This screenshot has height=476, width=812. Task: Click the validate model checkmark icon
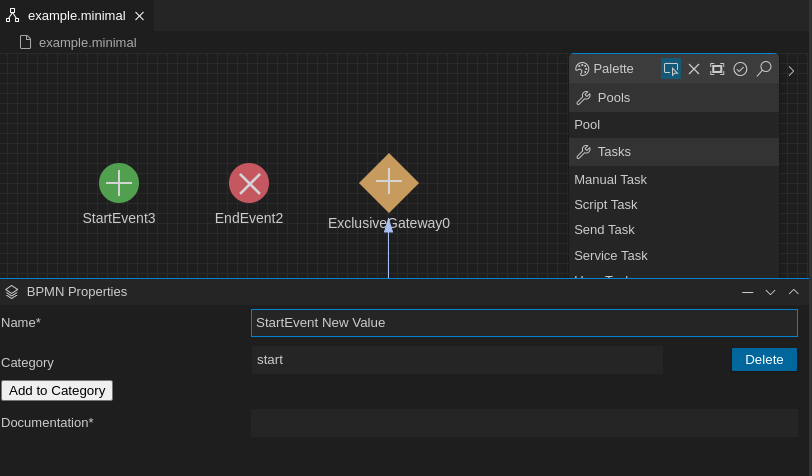click(741, 69)
